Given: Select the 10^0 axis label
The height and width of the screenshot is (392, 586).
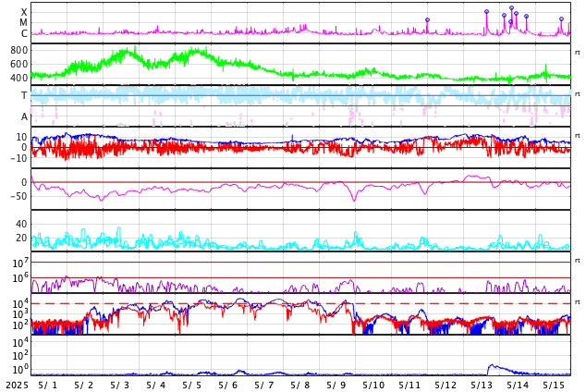Looking at the screenshot, I should [20, 369].
